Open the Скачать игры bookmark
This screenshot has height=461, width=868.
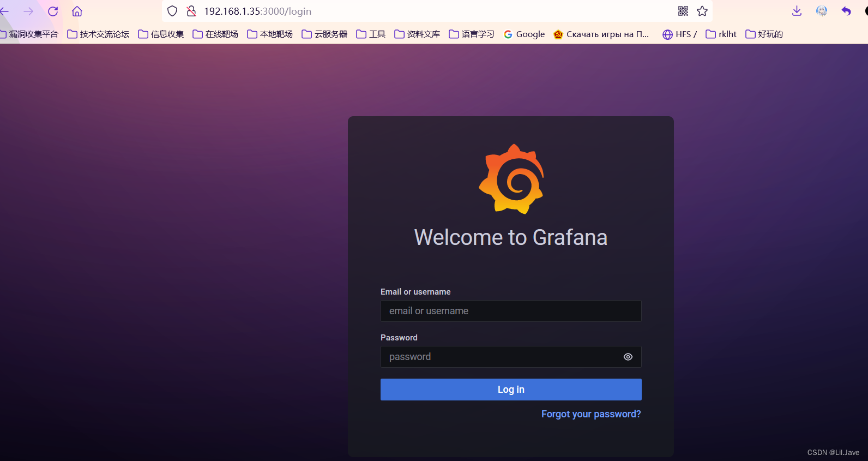point(601,34)
